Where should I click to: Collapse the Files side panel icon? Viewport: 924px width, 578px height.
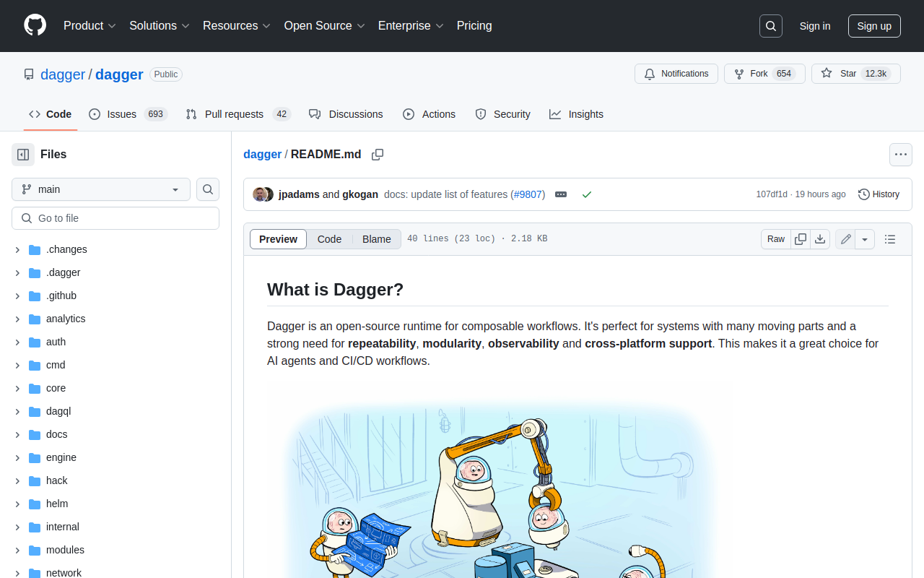pos(23,154)
